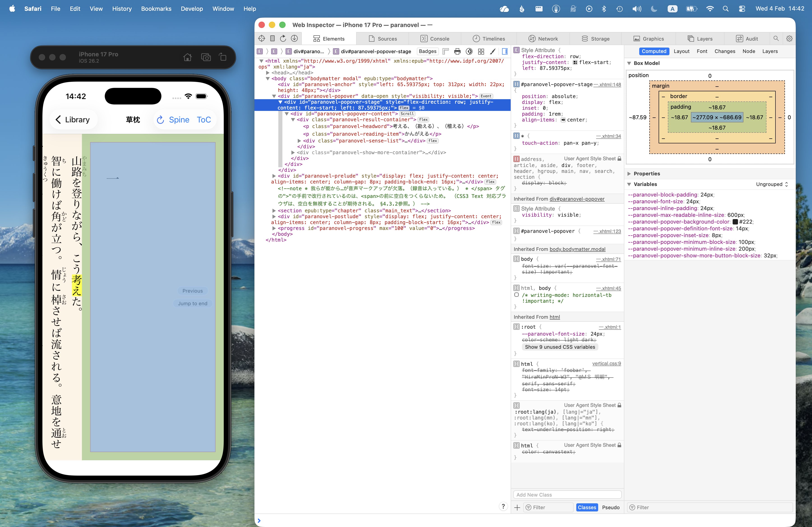Rotate the simulator device icon
This screenshot has width=812, height=527.
pyautogui.click(x=222, y=57)
